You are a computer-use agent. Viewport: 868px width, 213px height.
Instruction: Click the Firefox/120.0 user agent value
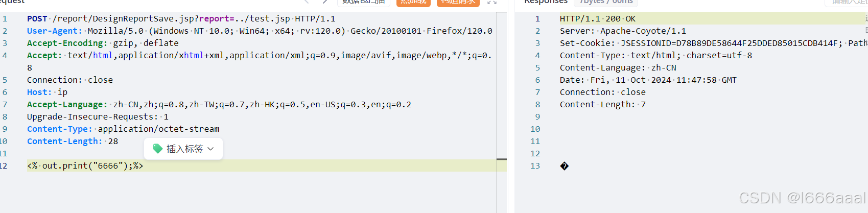click(x=460, y=31)
